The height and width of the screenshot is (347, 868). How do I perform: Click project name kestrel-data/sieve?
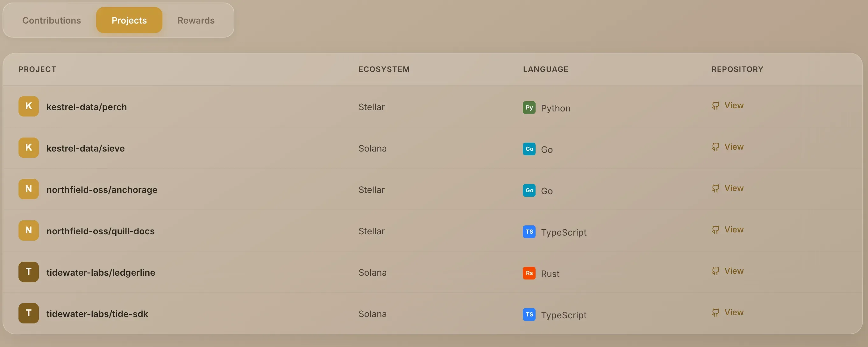86,149
